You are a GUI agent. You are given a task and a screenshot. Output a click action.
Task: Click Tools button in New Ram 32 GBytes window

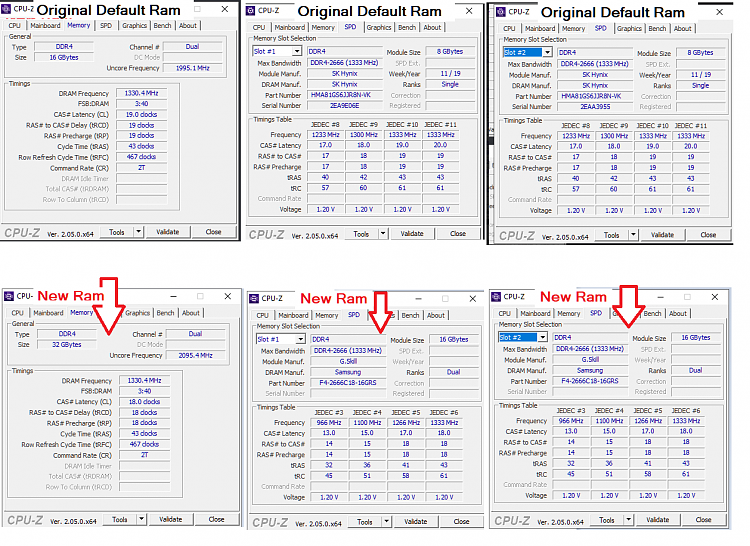120,519
